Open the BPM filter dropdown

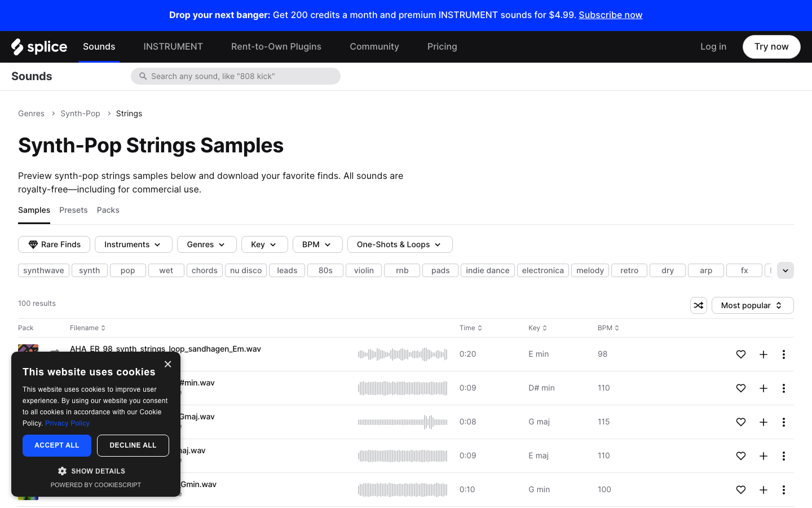click(x=317, y=244)
